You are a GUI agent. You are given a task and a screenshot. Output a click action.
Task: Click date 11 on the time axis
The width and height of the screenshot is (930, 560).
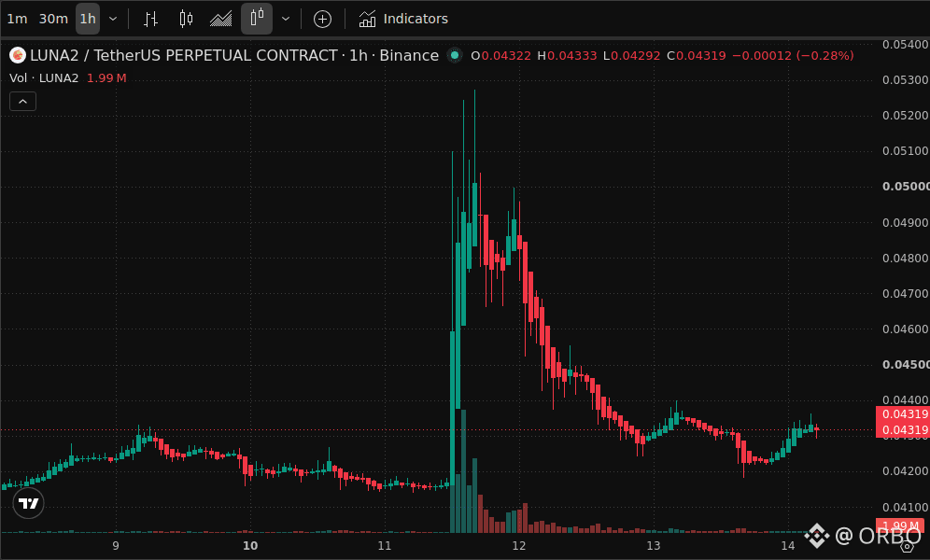[385, 546]
